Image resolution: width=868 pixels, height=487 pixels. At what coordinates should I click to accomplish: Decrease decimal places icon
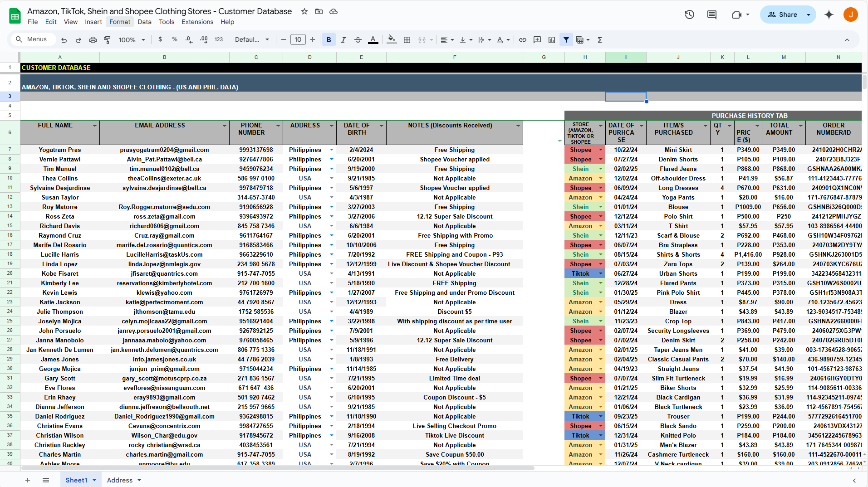point(189,39)
